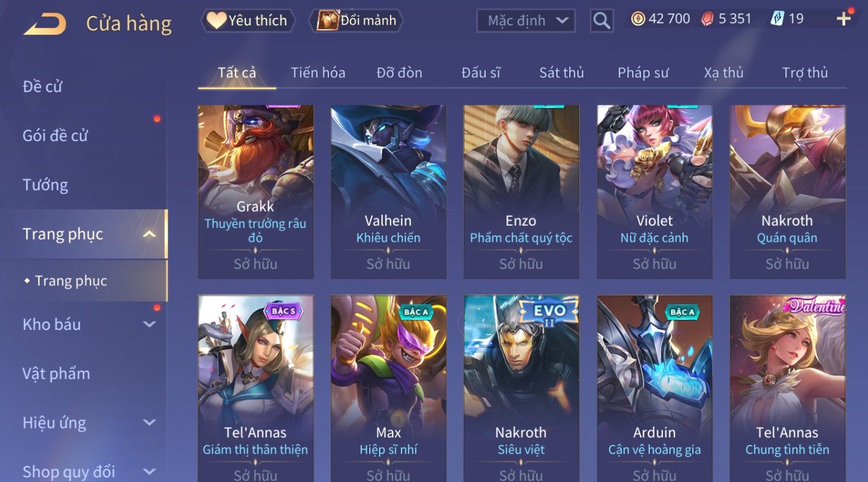Select the Trang phục sub-item

point(71,281)
